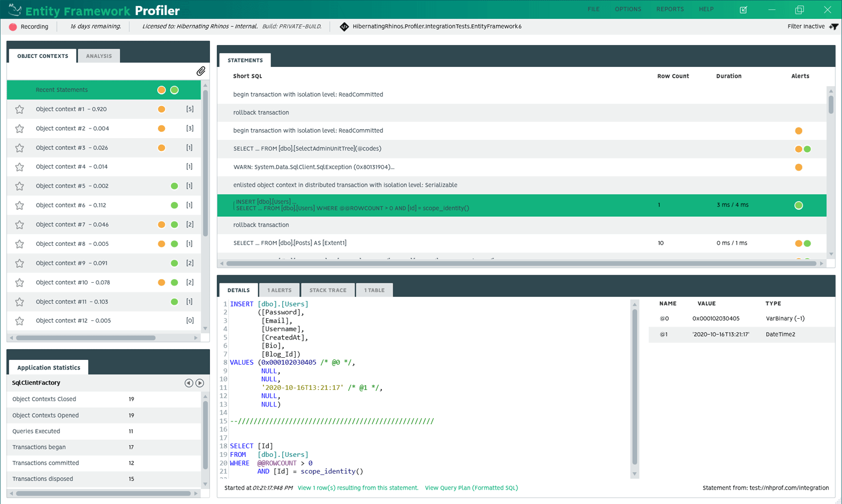The height and width of the screenshot is (504, 842).
Task: Click the Transactions committed statistic row
Action: click(x=104, y=463)
